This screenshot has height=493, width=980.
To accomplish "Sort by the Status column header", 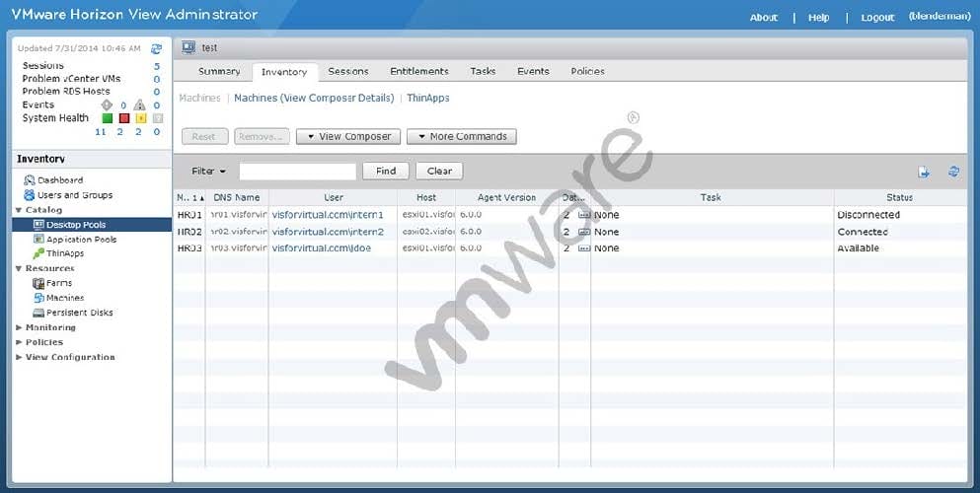I will (899, 198).
